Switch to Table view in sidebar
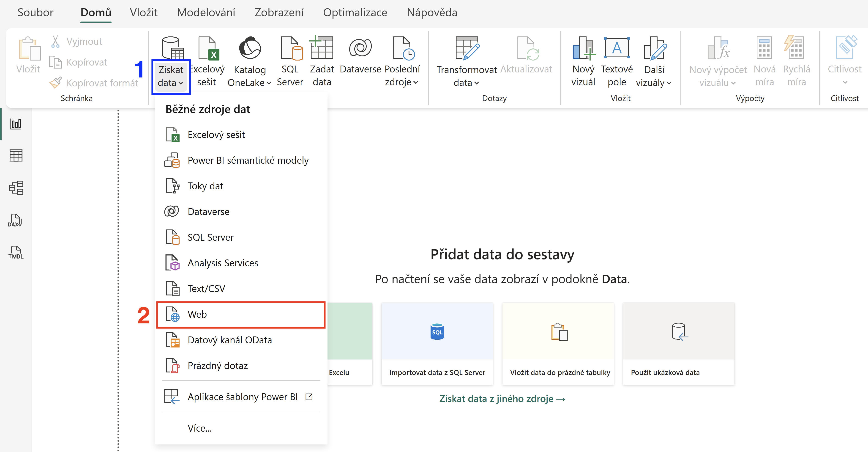868x452 pixels. pyautogui.click(x=16, y=156)
